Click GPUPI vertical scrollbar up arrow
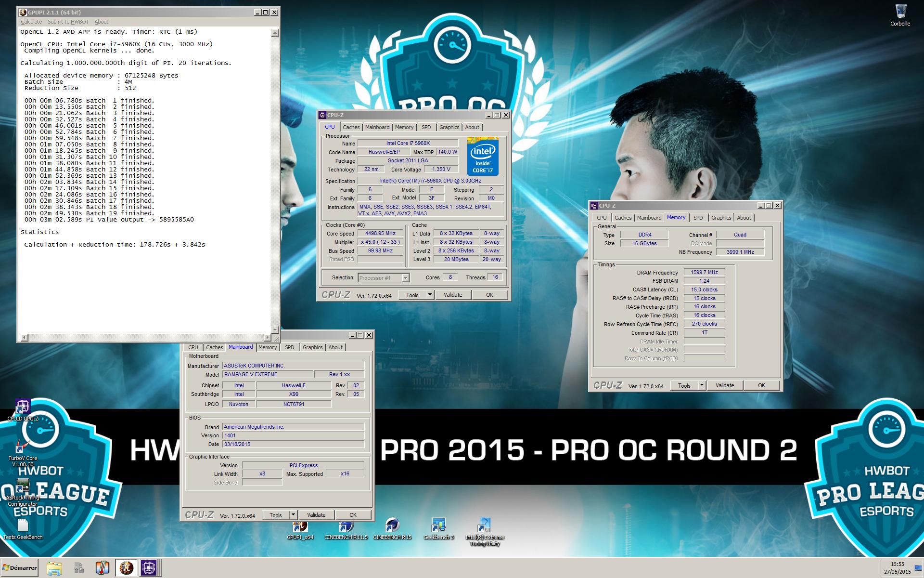 pos(275,33)
